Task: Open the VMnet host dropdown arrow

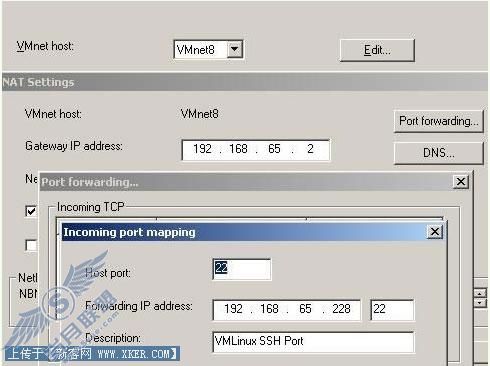Action: 235,49
